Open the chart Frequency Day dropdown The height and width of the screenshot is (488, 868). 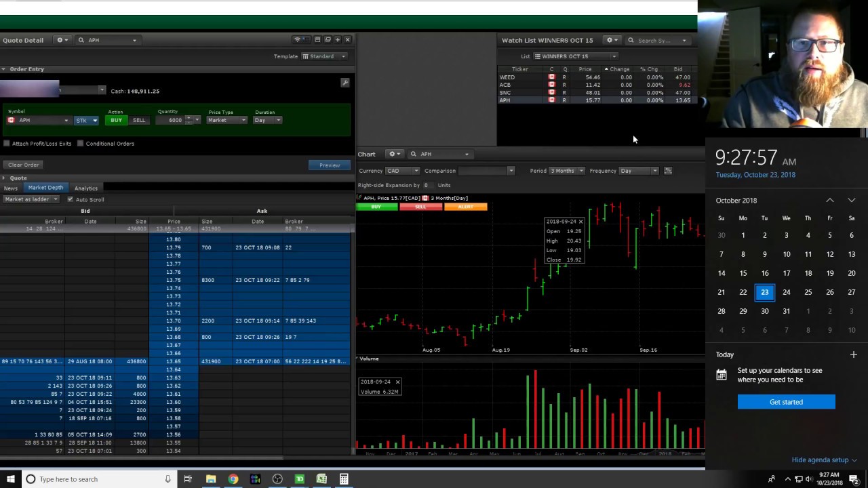(638, 171)
